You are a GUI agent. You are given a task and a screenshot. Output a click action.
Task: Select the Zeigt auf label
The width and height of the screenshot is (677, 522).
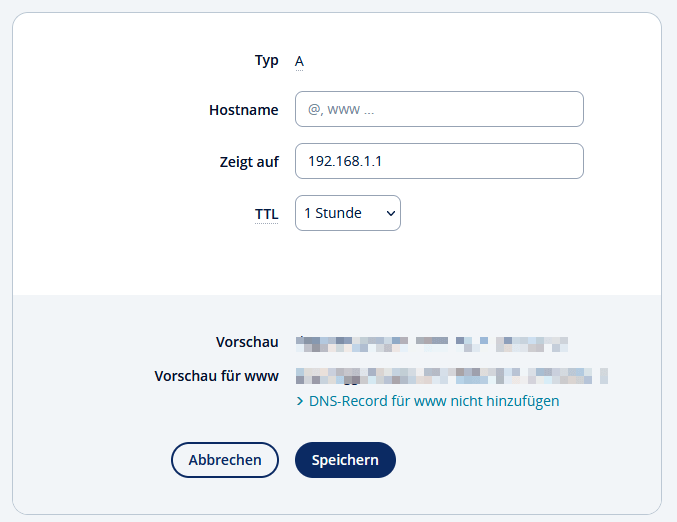coord(249,161)
